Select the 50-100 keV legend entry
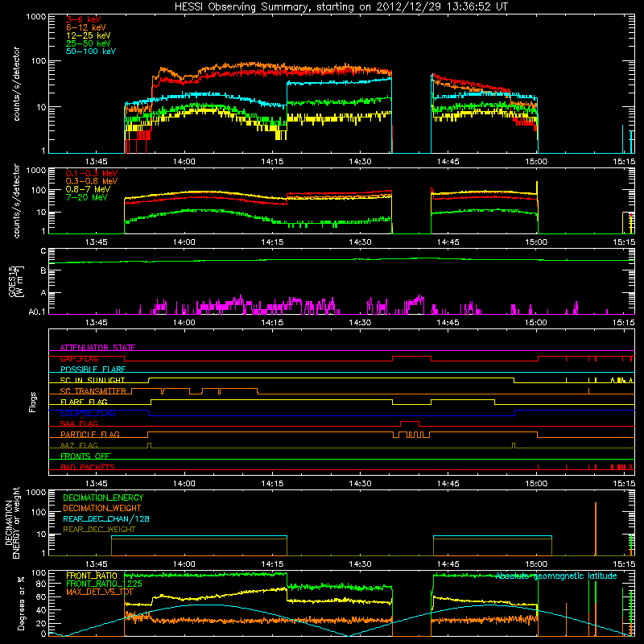 (91, 52)
